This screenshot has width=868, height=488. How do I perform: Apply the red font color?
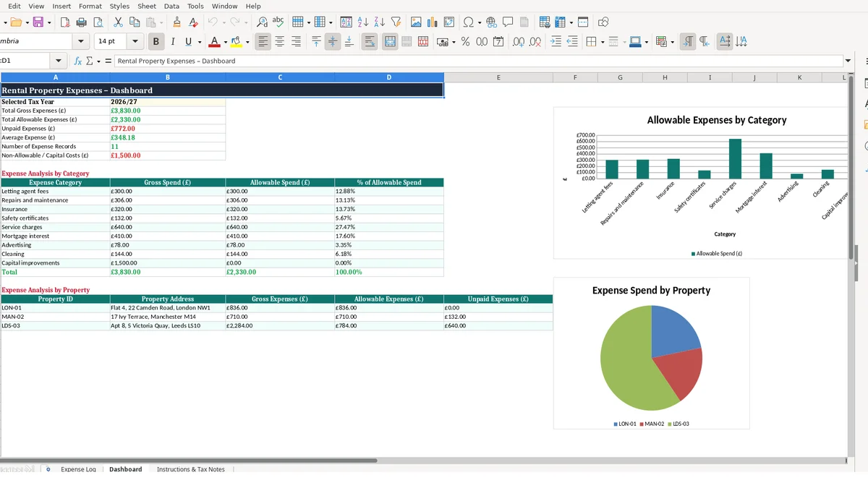tap(214, 42)
